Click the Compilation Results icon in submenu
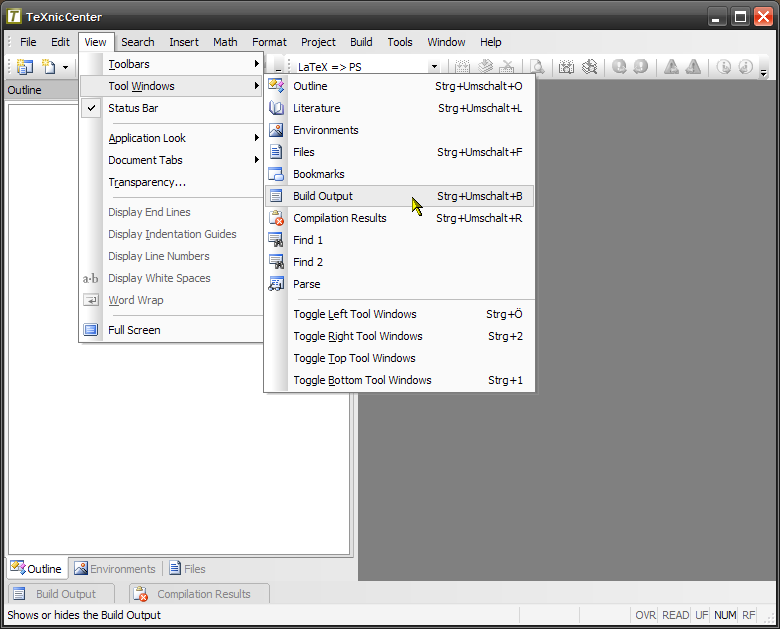 (x=276, y=218)
